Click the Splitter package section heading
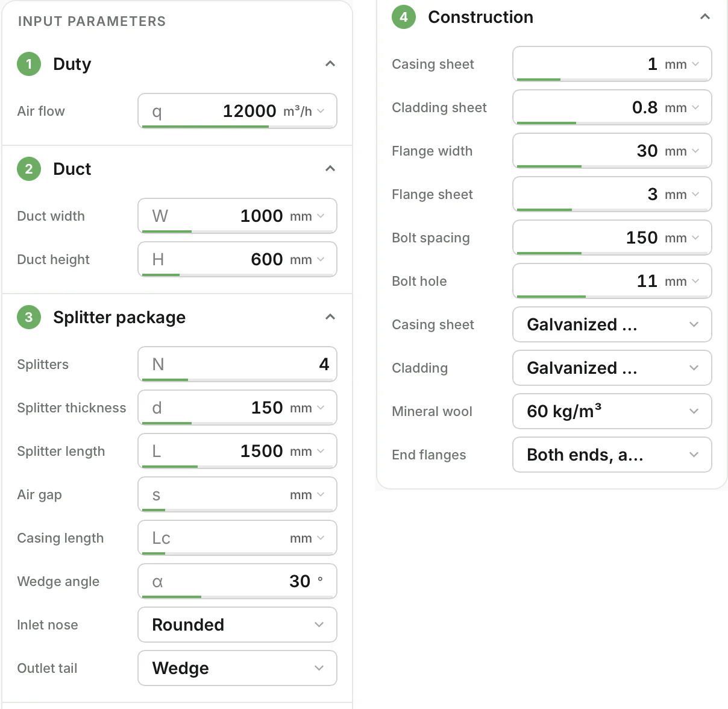Screen dimensions: 728x709 click(119, 317)
